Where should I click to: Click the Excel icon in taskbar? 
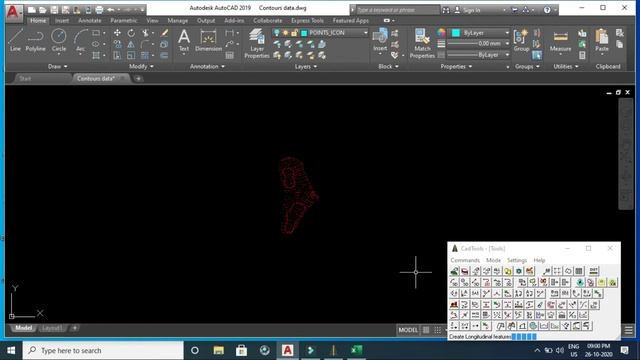(x=356, y=350)
